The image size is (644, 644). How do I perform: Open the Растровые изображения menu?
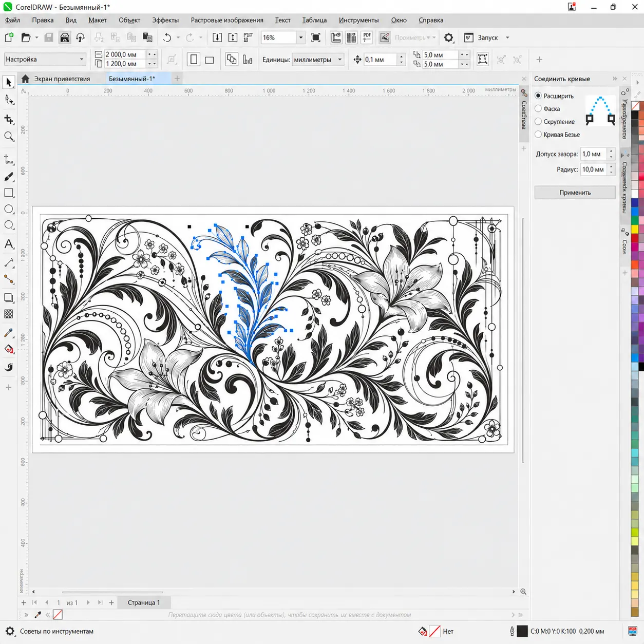click(227, 20)
